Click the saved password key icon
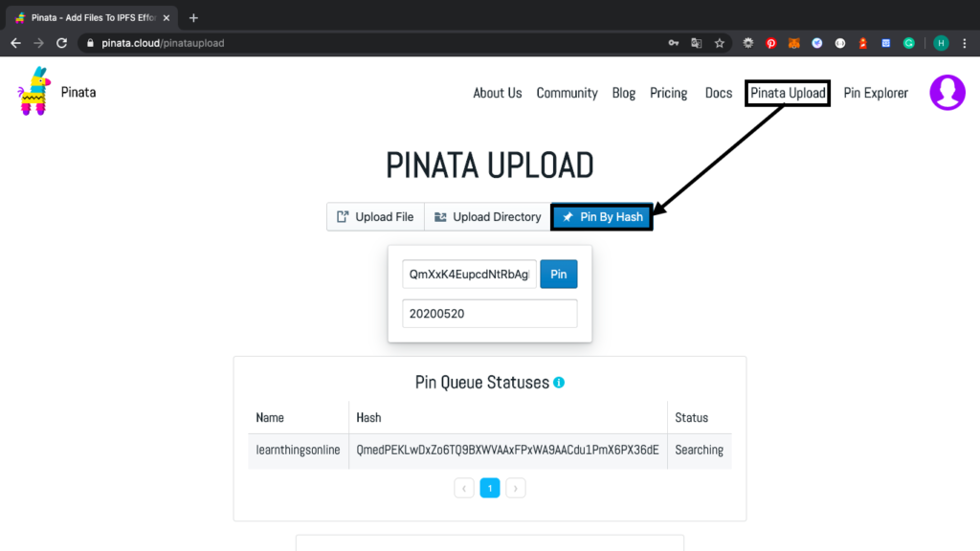Image resolution: width=980 pixels, height=551 pixels. (x=673, y=43)
